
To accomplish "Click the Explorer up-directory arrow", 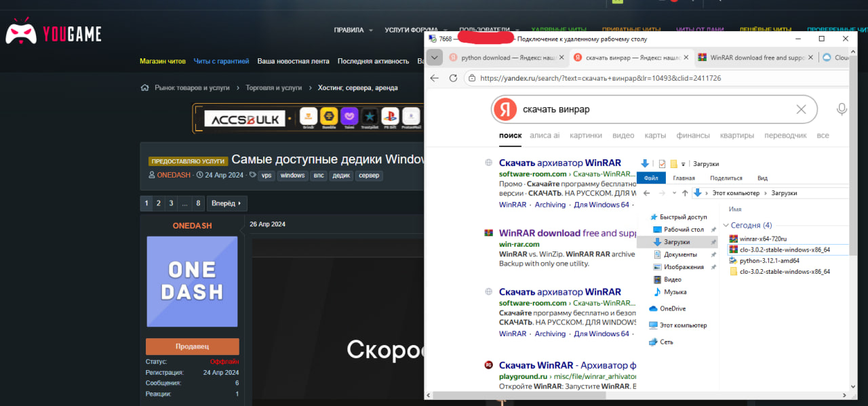I will tap(684, 193).
